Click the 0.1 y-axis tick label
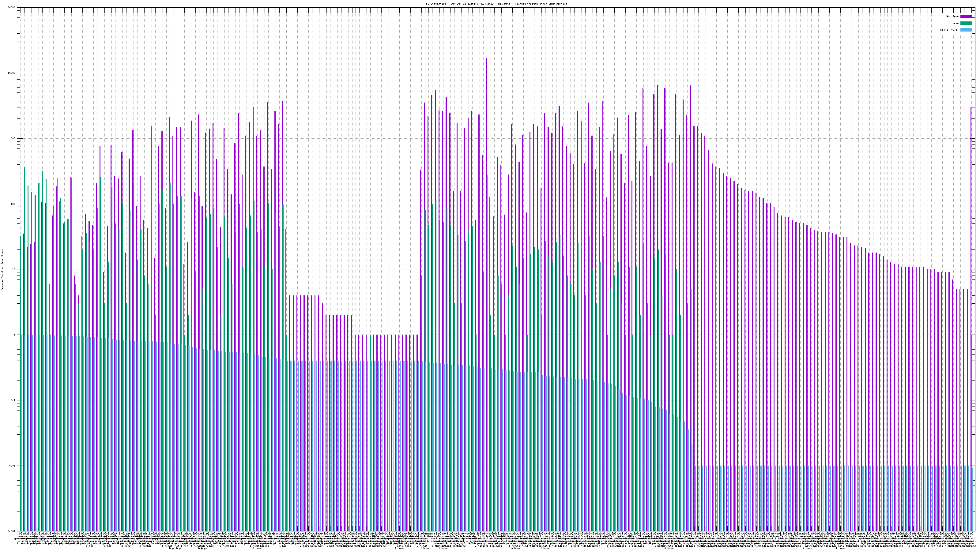This screenshot has width=980, height=551. 13,400
